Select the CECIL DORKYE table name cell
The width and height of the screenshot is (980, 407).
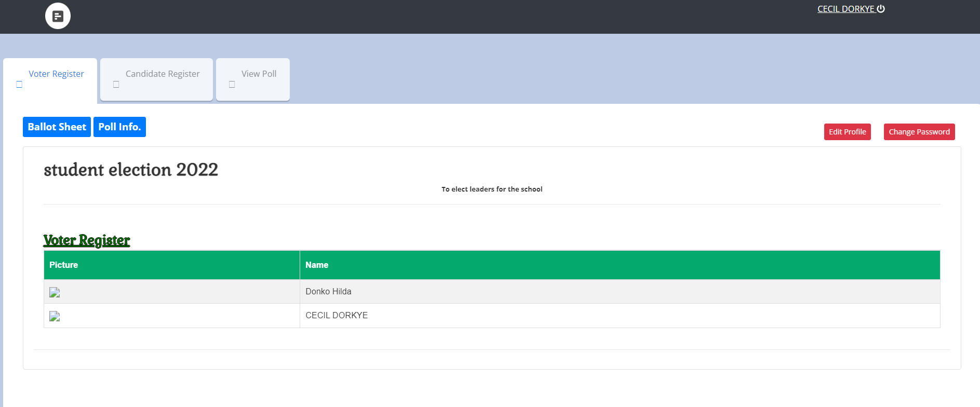[337, 316]
